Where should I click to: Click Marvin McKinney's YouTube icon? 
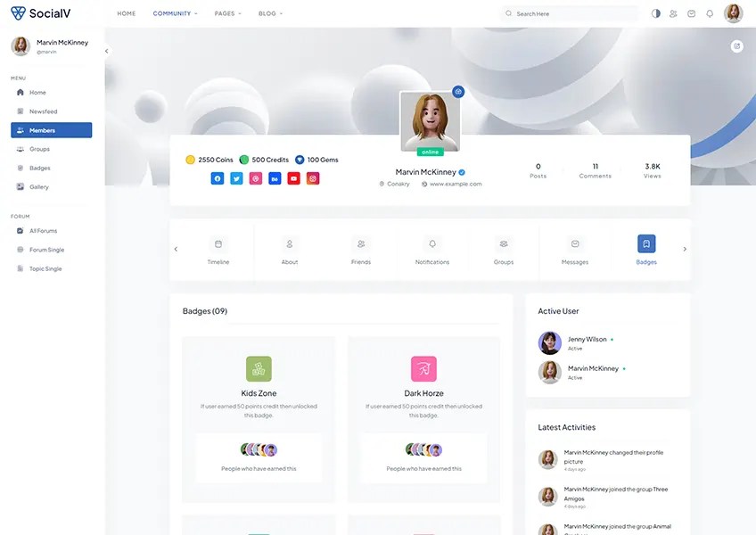tap(292, 177)
